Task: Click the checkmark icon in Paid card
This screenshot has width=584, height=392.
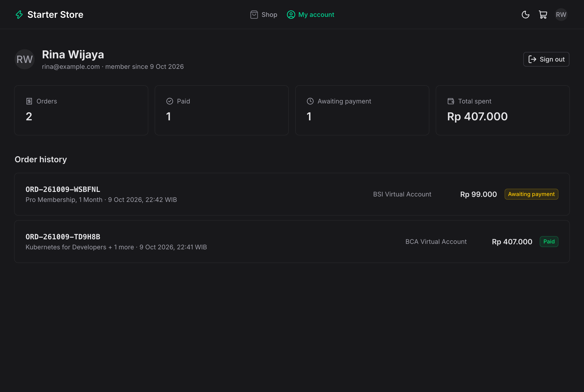Action: point(170,101)
